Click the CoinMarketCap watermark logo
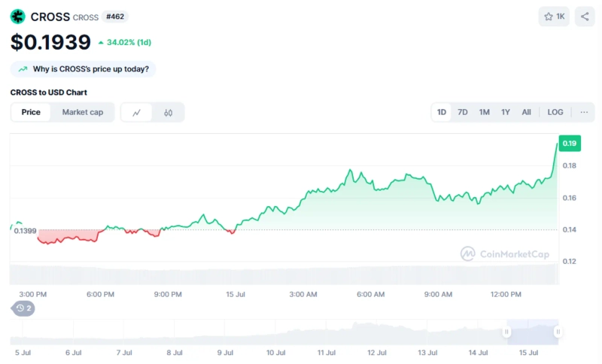Screen dimensions: 602x364 pyautogui.click(x=505, y=254)
